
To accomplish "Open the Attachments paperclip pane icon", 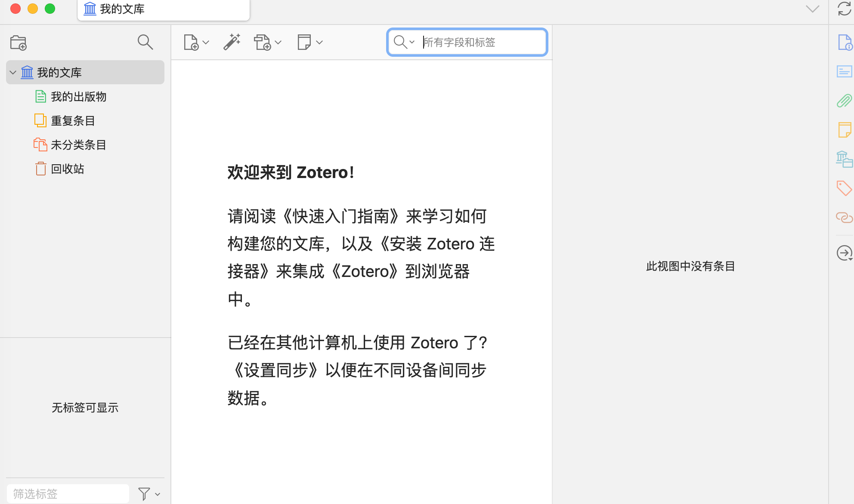I will click(845, 101).
